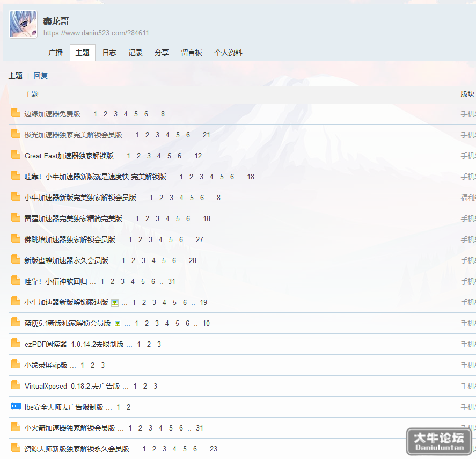Open thread 哇靠！小牛加速器新版就是速度快 完美解锁版
The image size is (476, 459).
[96, 177]
